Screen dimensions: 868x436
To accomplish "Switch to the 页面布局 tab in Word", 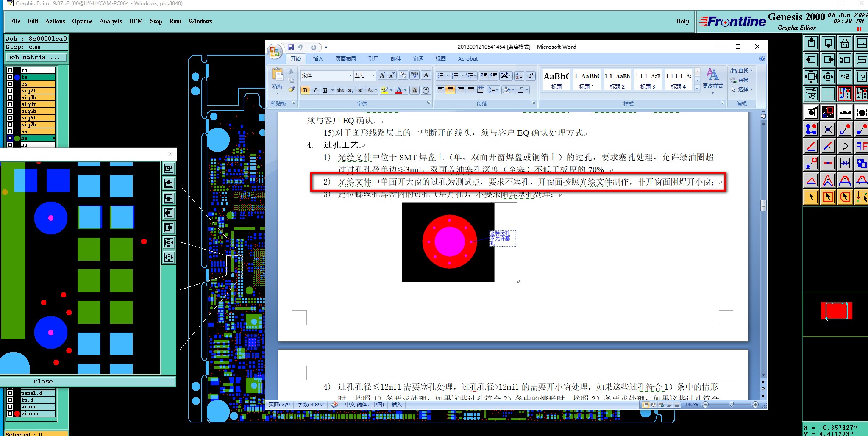I will tap(346, 59).
